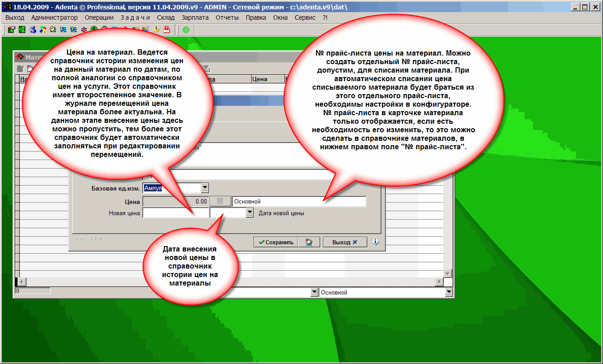
Task: Expand the bottom Основной price-list dropdown
Action: [x=449, y=292]
